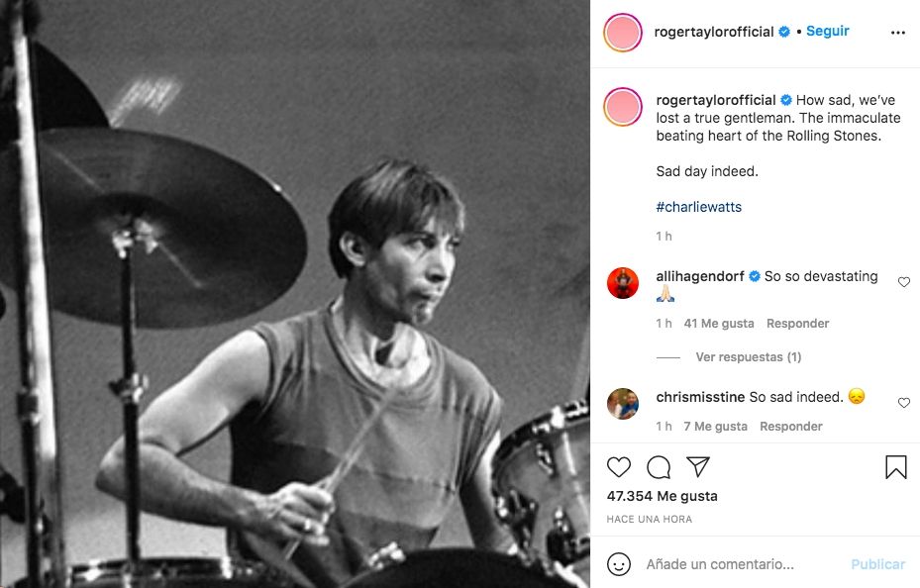This screenshot has width=920, height=588.
Task: Like the post with the heart icon
Action: [619, 467]
